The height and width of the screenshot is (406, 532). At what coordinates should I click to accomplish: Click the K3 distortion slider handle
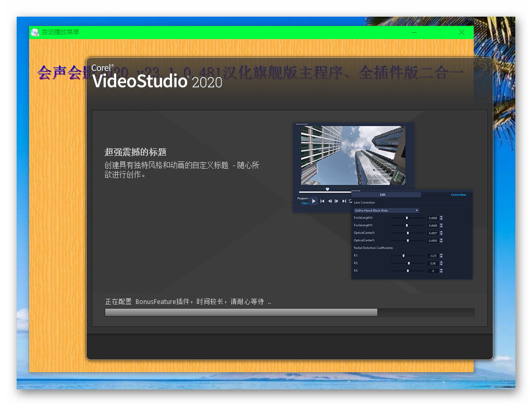point(408,271)
